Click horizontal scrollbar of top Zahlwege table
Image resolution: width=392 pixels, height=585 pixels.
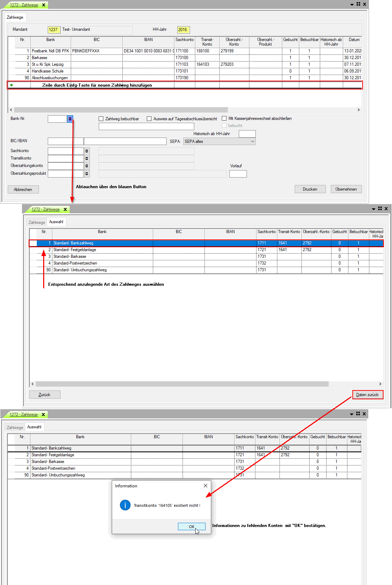tap(120, 110)
